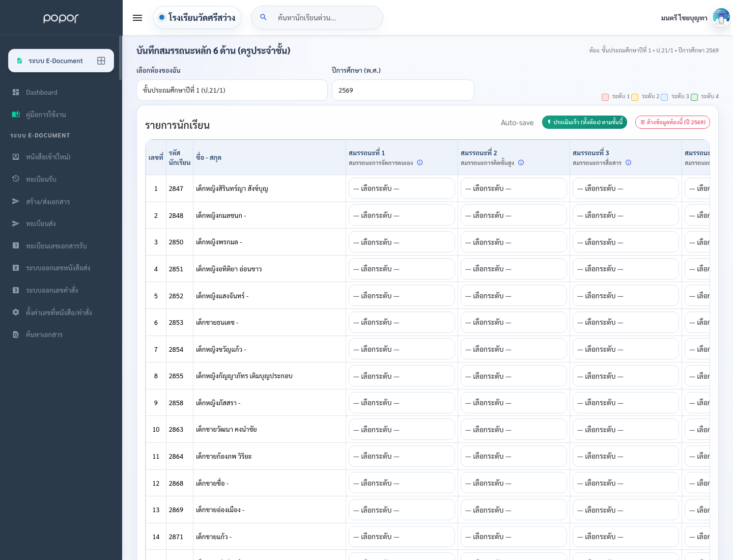
Task: Open สมรรถนะที่ 1 level dropdown for student 2847
Action: tap(402, 188)
